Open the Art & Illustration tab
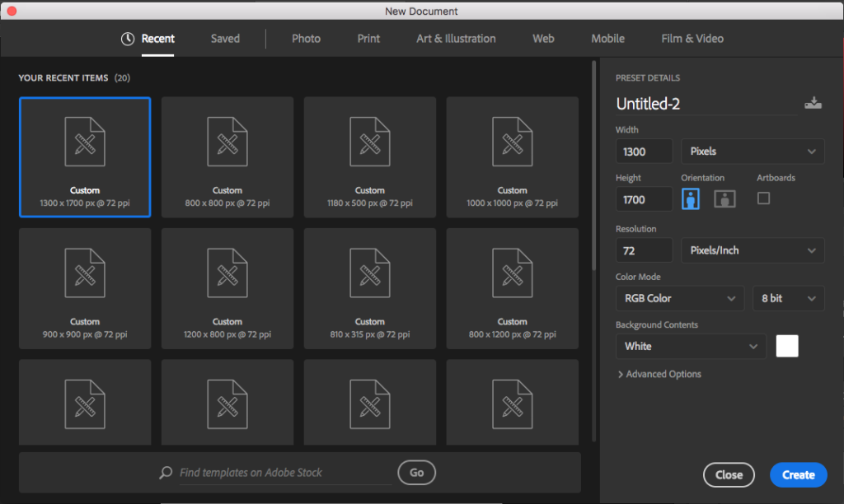 (x=456, y=39)
